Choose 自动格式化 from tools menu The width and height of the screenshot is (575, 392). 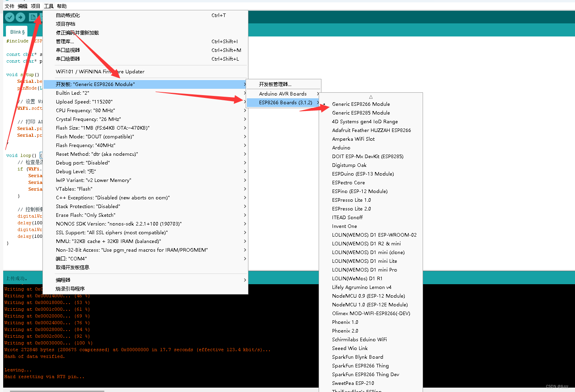145,15
